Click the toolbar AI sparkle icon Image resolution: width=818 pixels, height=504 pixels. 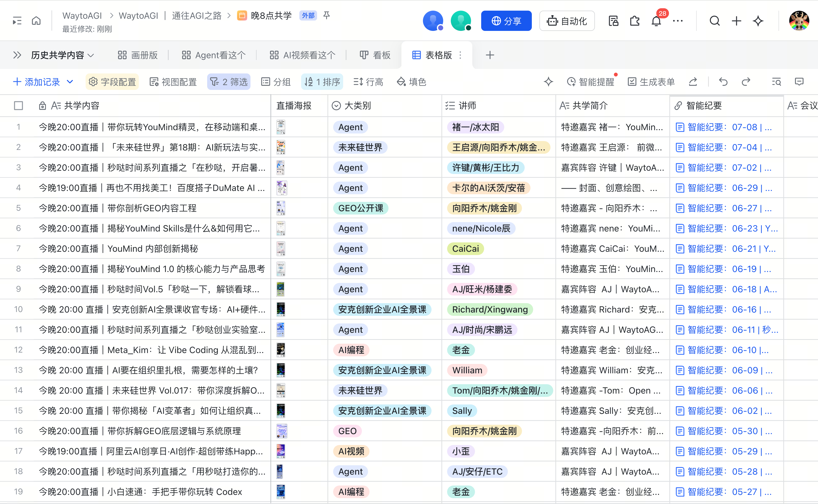click(548, 82)
